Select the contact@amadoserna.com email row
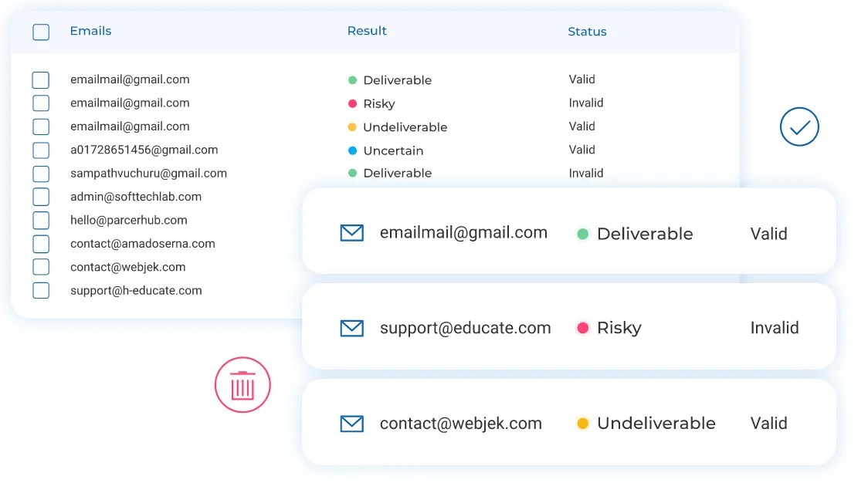The width and height of the screenshot is (868, 493). click(x=40, y=244)
